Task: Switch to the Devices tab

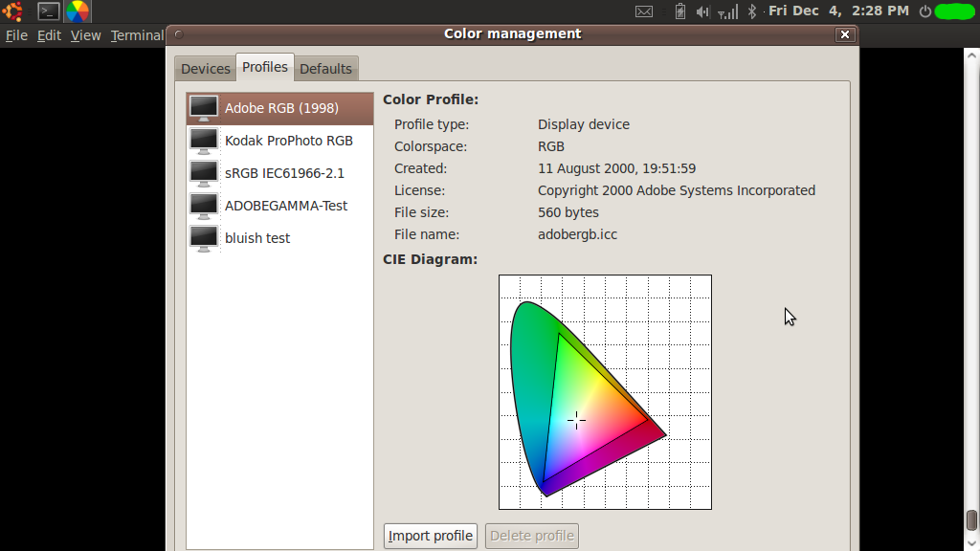Action: [206, 69]
